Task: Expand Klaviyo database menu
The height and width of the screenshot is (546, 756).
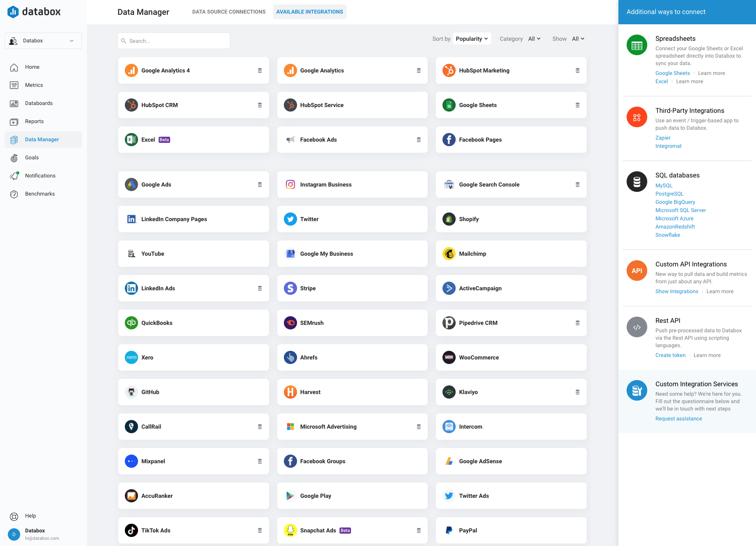Action: pyautogui.click(x=578, y=392)
